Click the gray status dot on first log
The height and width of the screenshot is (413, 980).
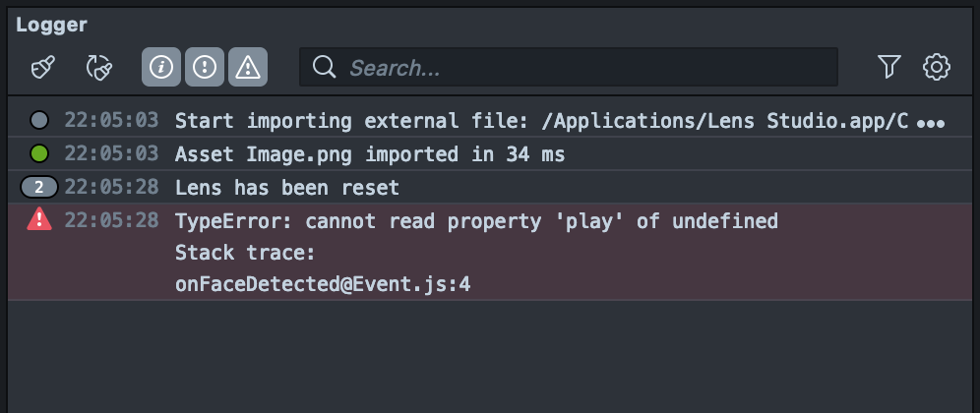coord(39,121)
